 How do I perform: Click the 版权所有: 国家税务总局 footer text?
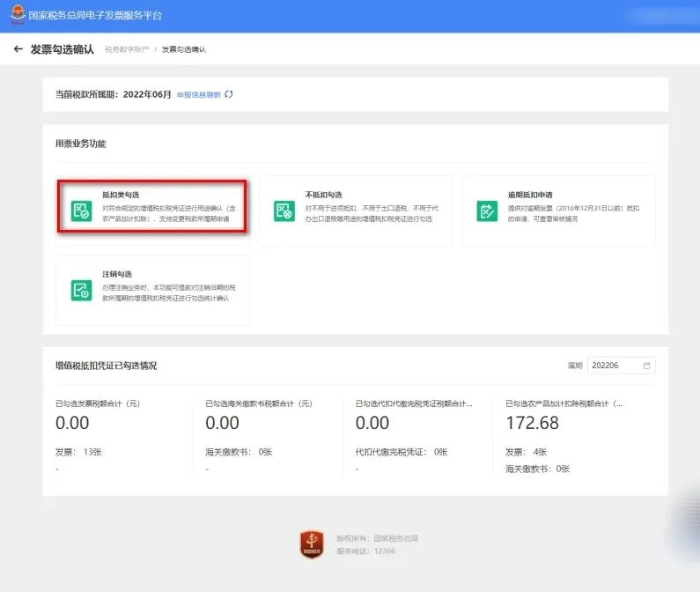(377, 538)
